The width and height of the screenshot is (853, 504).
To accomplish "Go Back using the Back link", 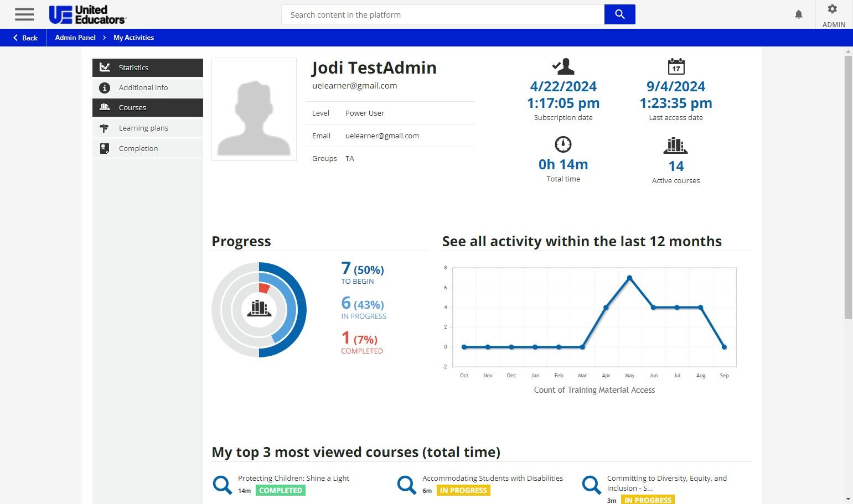I will [x=25, y=38].
